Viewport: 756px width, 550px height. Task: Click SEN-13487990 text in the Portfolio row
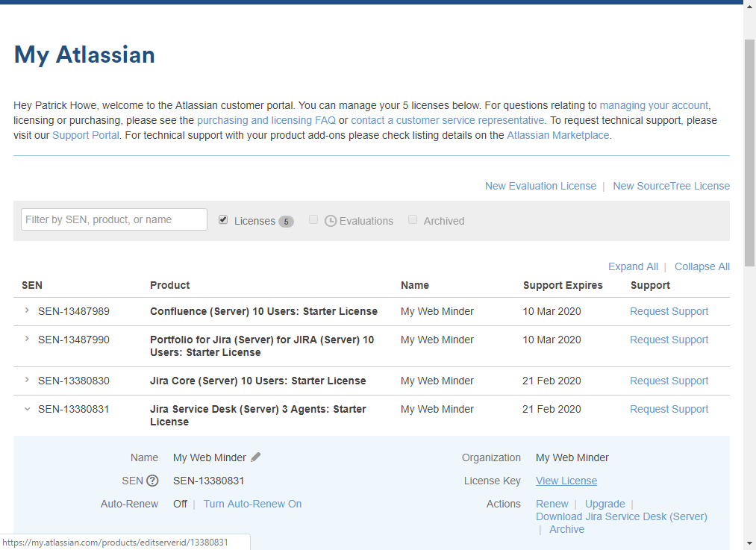74,340
